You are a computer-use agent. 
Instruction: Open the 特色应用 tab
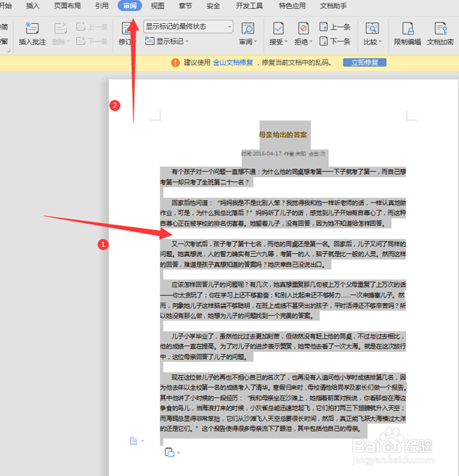coord(292,6)
